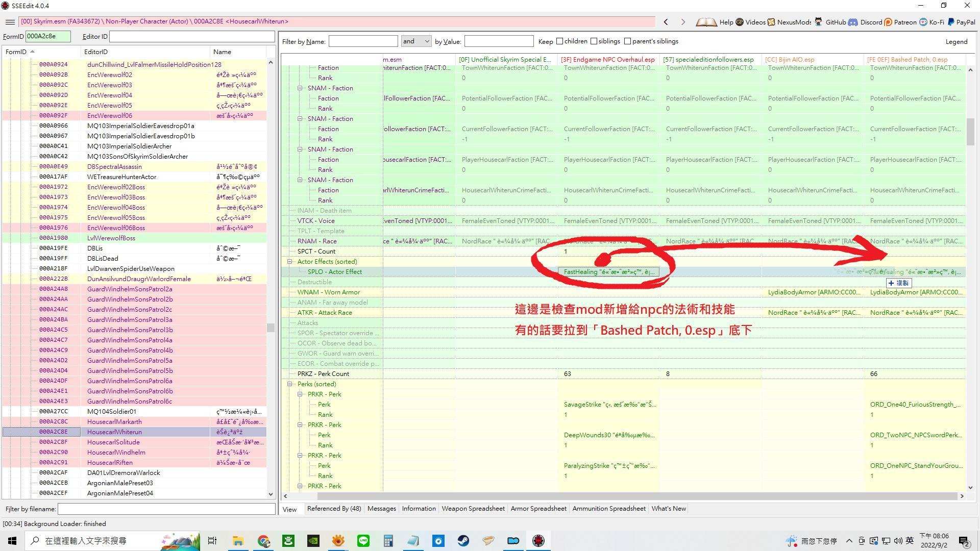Toggle children filter checkbox
Screen dimensions: 980x551
560,41
